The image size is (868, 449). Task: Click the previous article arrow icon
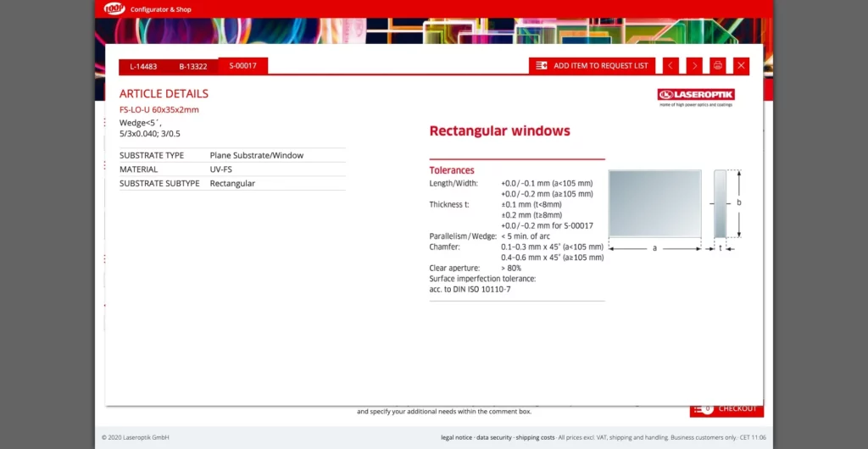670,65
